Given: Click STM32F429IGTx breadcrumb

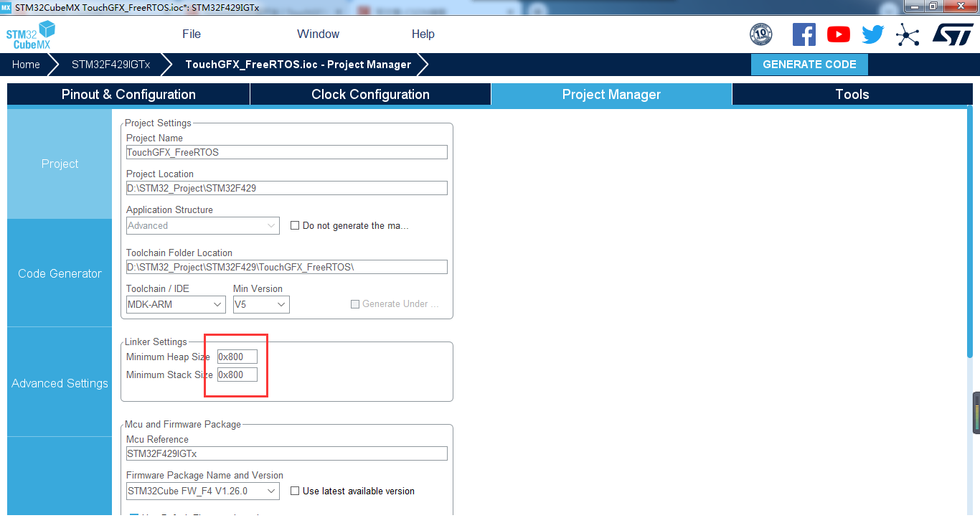Looking at the screenshot, I should point(111,65).
